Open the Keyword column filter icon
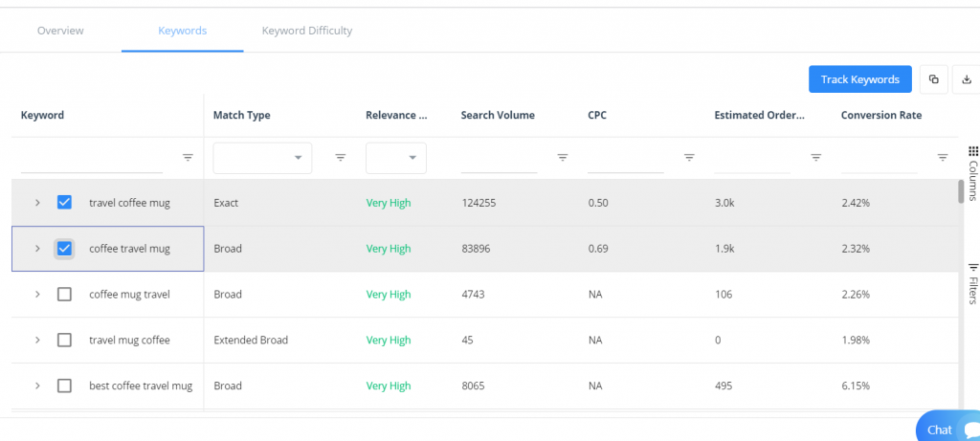Viewport: 980px width, 441px height. coord(188,158)
